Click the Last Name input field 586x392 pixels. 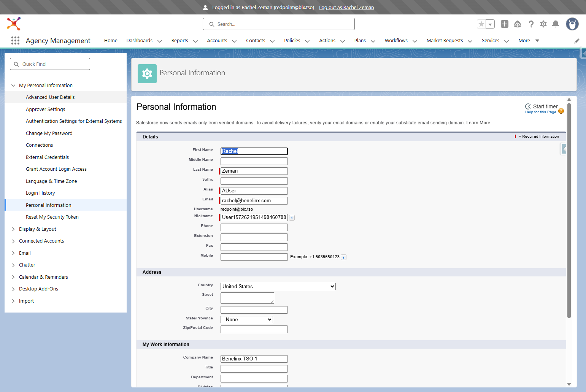click(254, 171)
